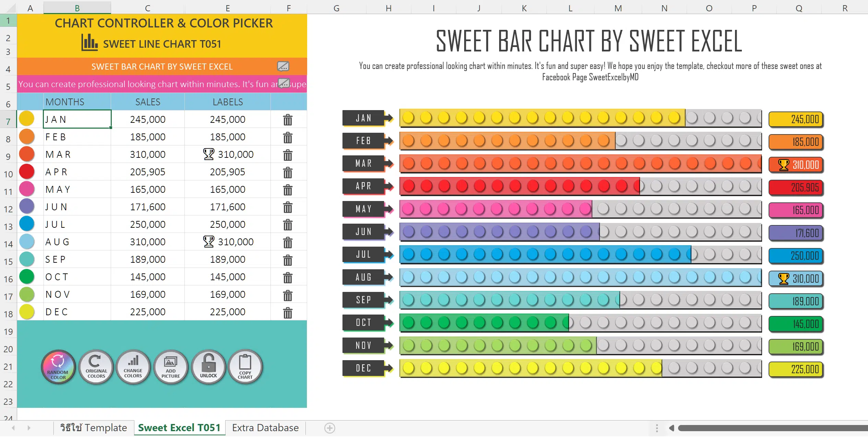
Task: Choose the purple JUN color circle
Action: [x=27, y=206]
